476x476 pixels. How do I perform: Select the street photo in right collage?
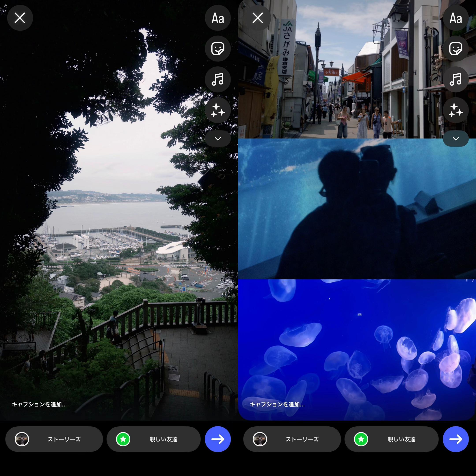pyautogui.click(x=357, y=69)
